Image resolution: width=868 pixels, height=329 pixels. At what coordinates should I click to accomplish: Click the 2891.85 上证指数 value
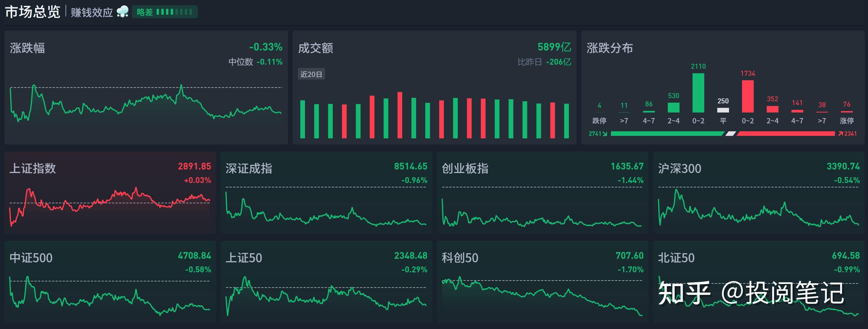pos(195,166)
